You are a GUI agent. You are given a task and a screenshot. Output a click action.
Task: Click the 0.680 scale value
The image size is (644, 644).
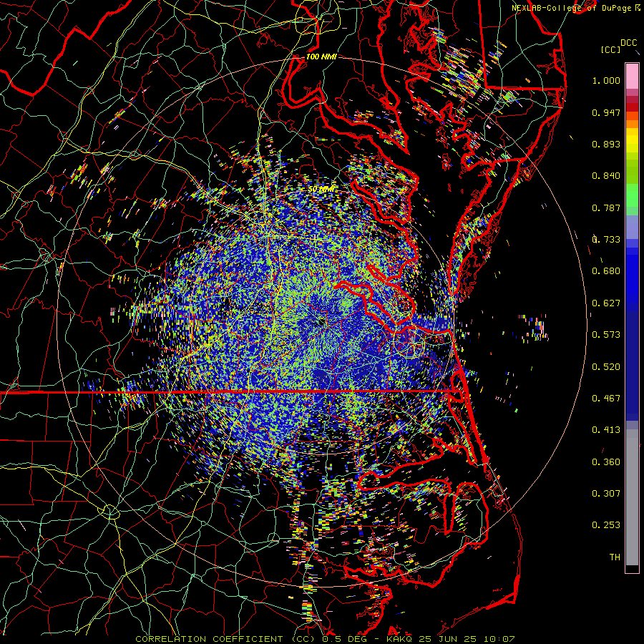click(606, 271)
